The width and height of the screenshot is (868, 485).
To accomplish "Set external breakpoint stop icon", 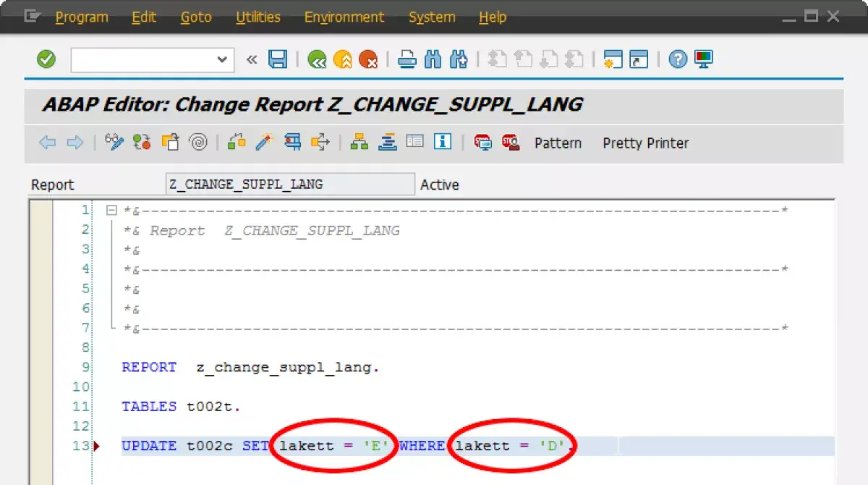I will 511,143.
